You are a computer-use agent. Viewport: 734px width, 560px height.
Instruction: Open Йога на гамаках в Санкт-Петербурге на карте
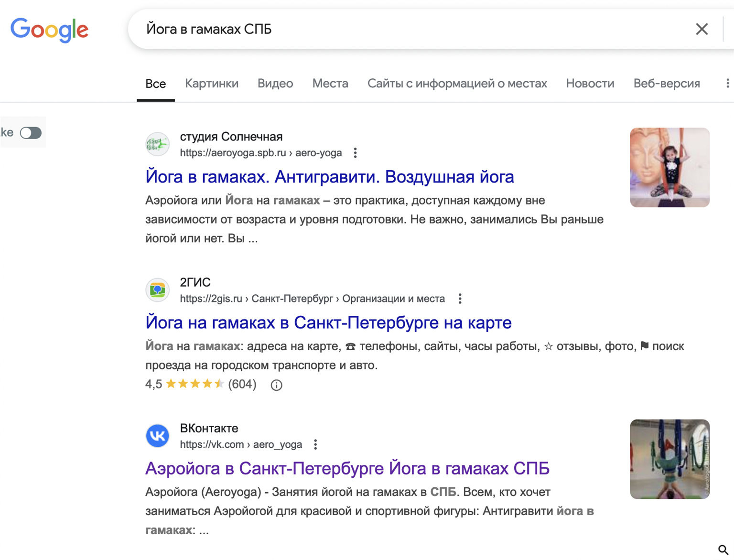328,323
